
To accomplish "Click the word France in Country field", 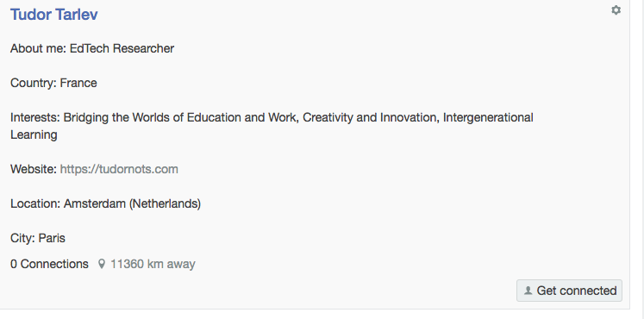I will [x=78, y=83].
